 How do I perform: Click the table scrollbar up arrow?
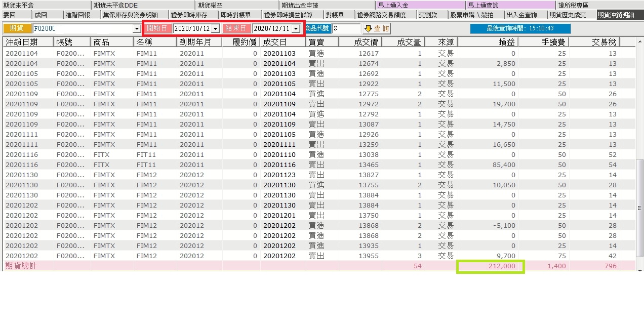[639, 42]
